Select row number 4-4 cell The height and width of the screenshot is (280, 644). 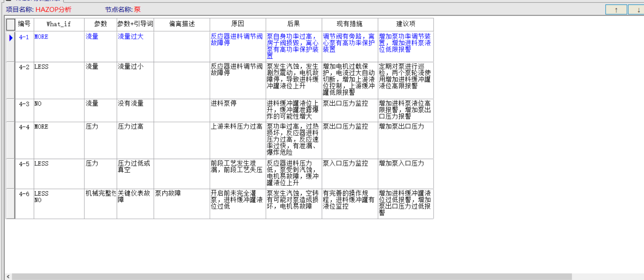[x=24, y=140]
